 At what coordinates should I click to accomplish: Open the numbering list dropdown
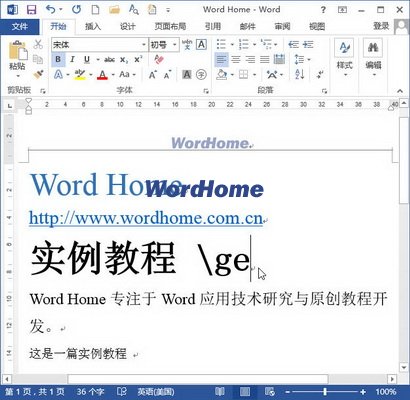tap(254, 44)
